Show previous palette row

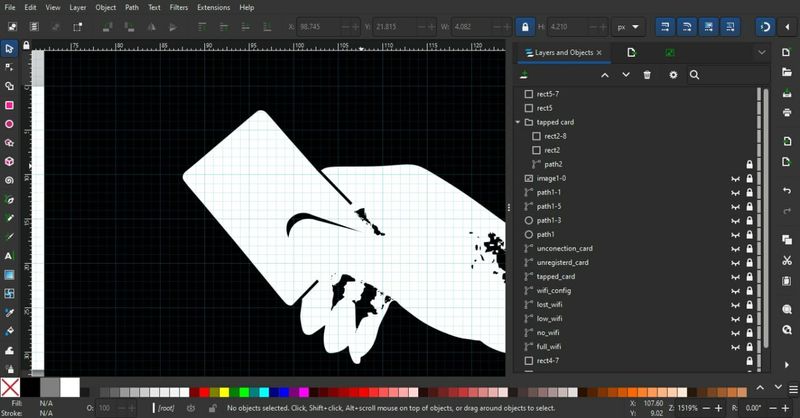coord(760,388)
